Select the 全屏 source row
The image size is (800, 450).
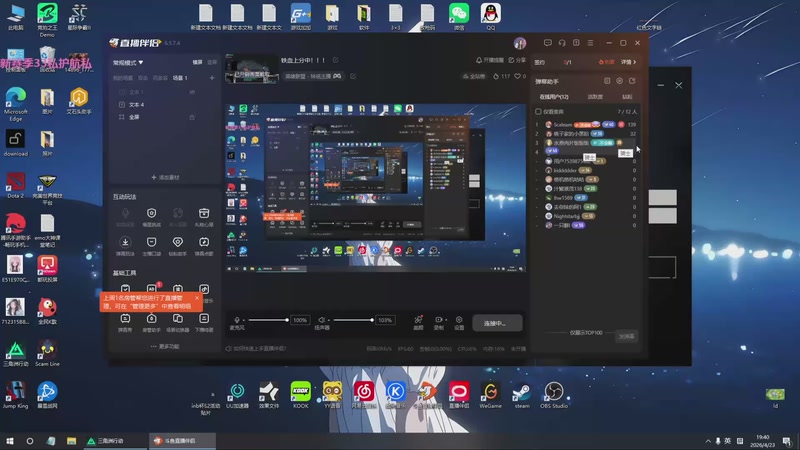163,117
